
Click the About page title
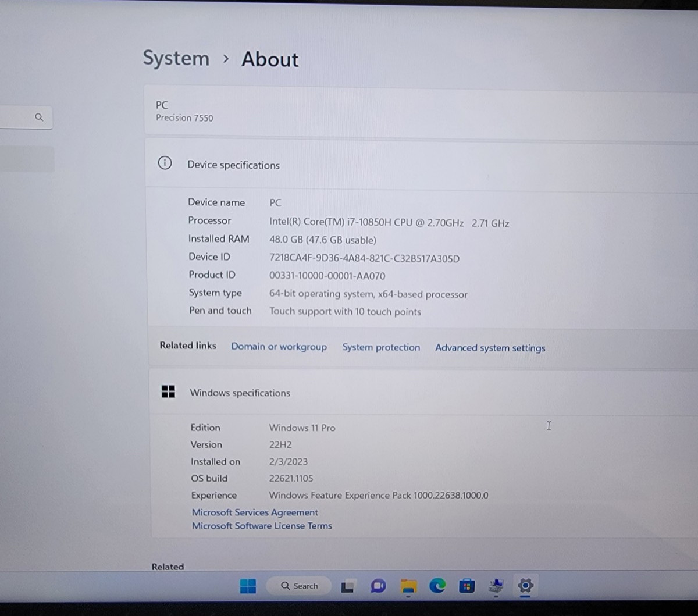pos(270,59)
